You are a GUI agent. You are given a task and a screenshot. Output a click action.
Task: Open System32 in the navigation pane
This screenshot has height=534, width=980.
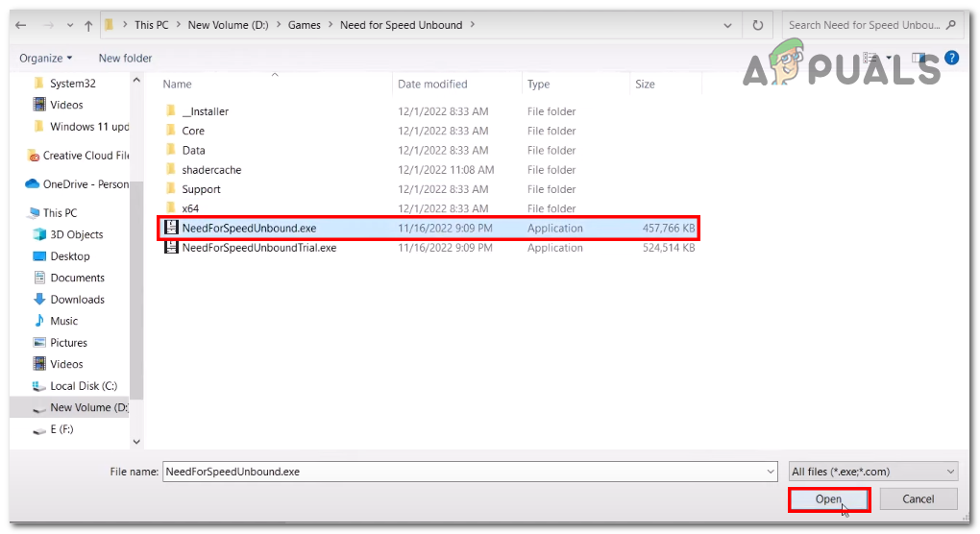[x=72, y=83]
